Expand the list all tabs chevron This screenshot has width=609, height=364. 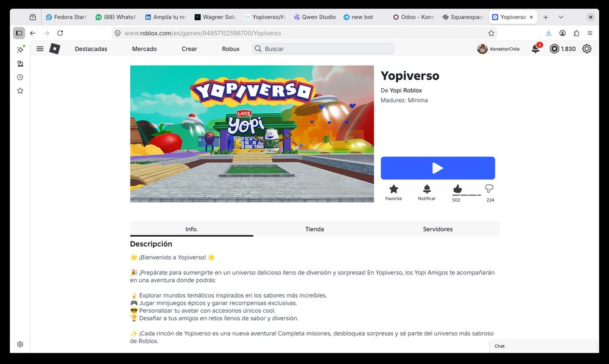click(x=561, y=17)
